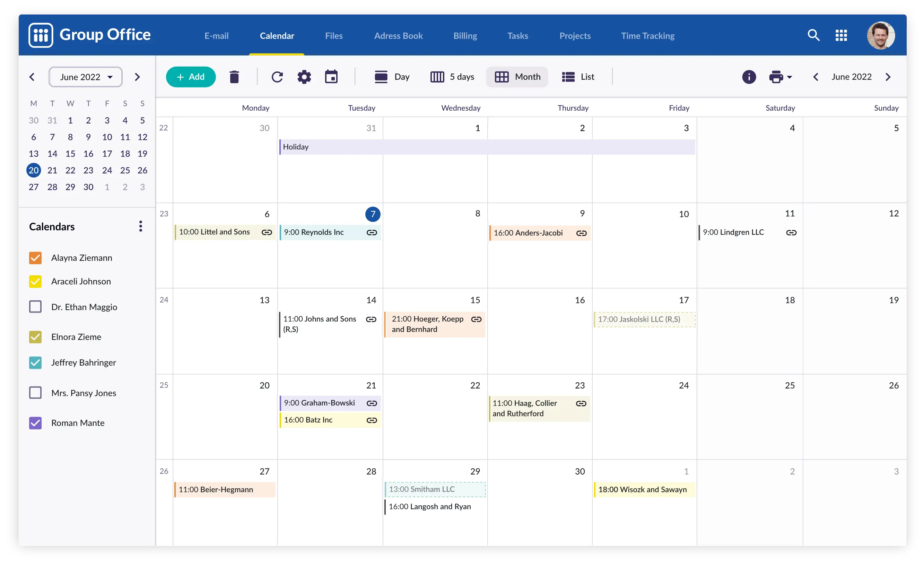Toggle Alayna Ziemann calendar visibility
This screenshot has width=924, height=564.
click(35, 258)
